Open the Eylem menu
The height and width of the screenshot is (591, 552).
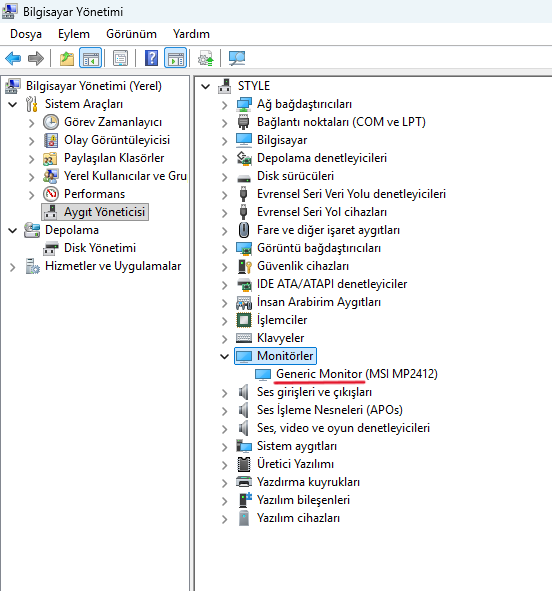(x=74, y=34)
